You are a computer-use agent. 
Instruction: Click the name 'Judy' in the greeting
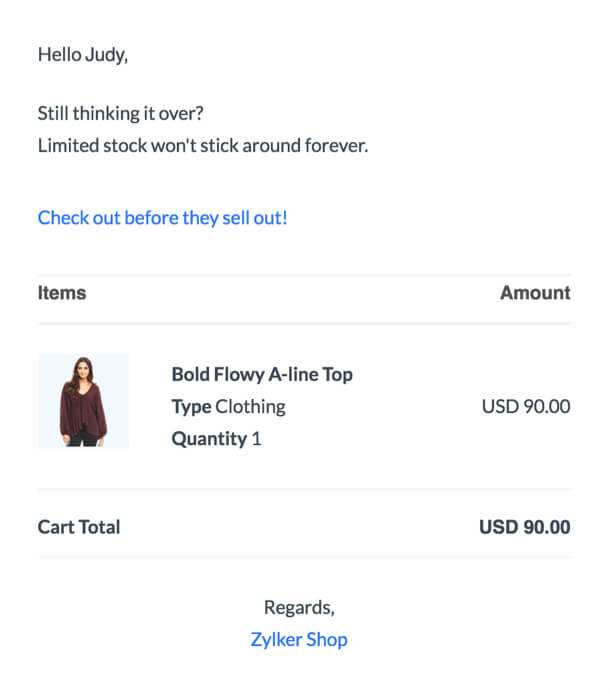(x=108, y=54)
